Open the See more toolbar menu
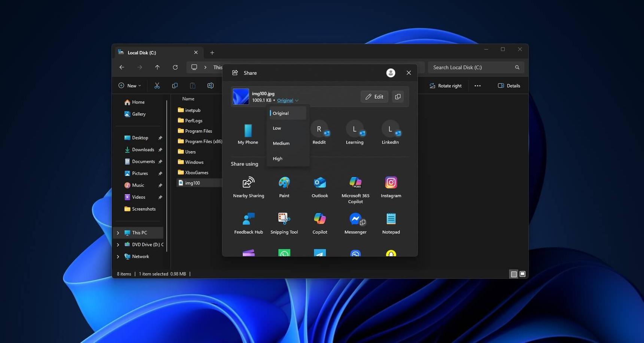 [477, 85]
